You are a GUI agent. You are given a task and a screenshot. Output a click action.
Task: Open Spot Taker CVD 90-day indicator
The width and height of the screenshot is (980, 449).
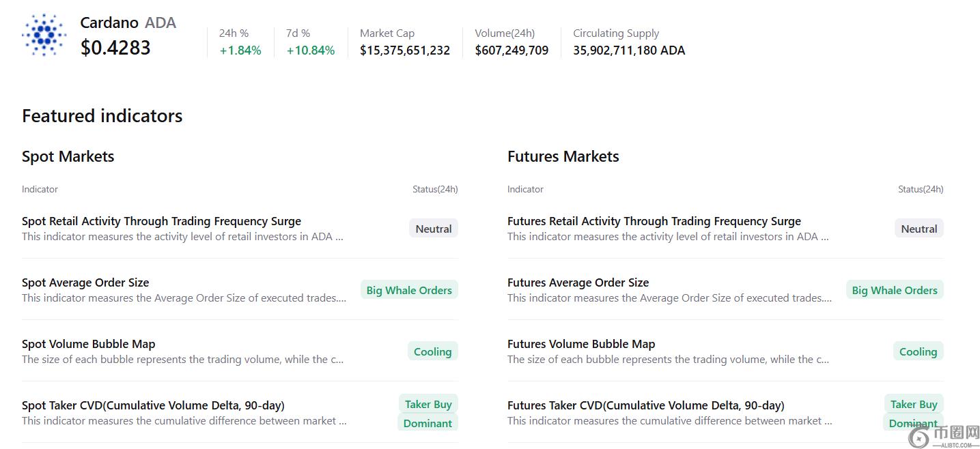click(153, 405)
